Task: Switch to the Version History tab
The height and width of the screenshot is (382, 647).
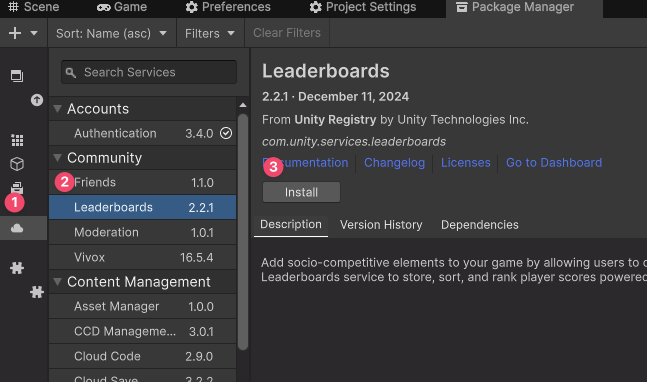Action: click(381, 225)
